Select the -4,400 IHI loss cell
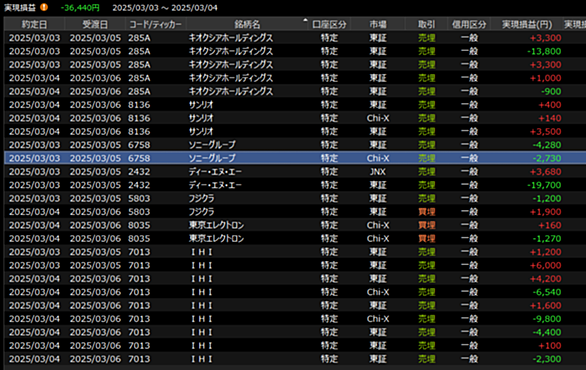586x370 pixels. 546,332
